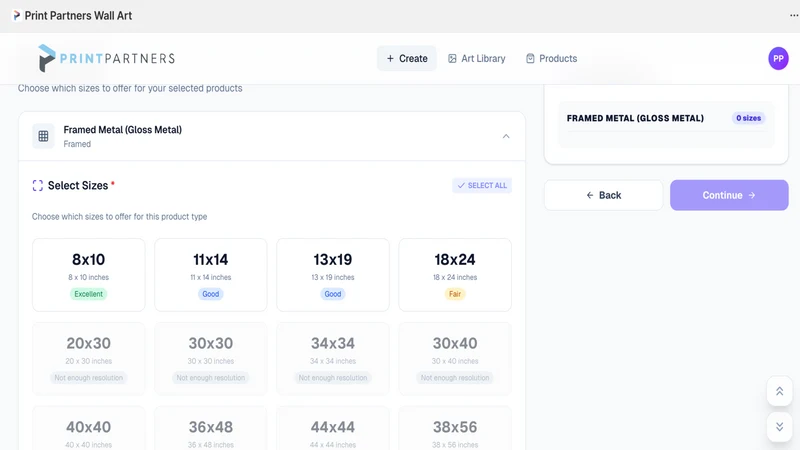Click the Print Partners logo
Viewport: 800px width, 450px height.
pos(107,58)
